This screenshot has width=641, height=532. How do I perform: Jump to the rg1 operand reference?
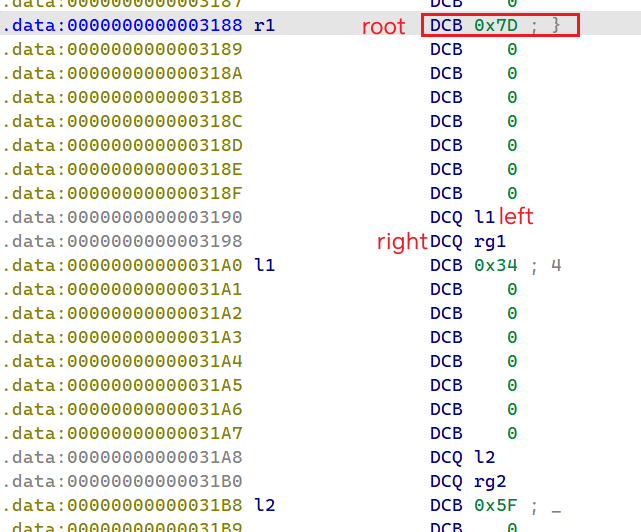click(x=490, y=241)
